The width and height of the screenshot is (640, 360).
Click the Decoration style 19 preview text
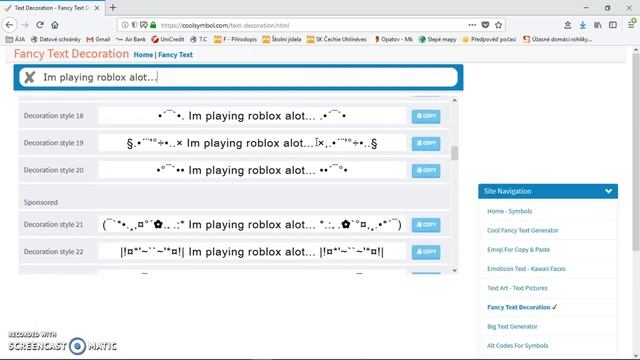pyautogui.click(x=252, y=143)
